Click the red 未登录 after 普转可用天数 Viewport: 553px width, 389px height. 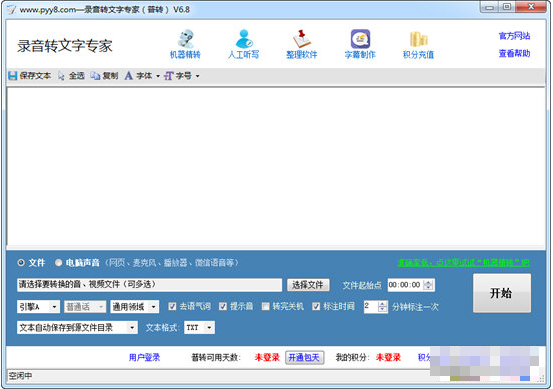point(267,358)
